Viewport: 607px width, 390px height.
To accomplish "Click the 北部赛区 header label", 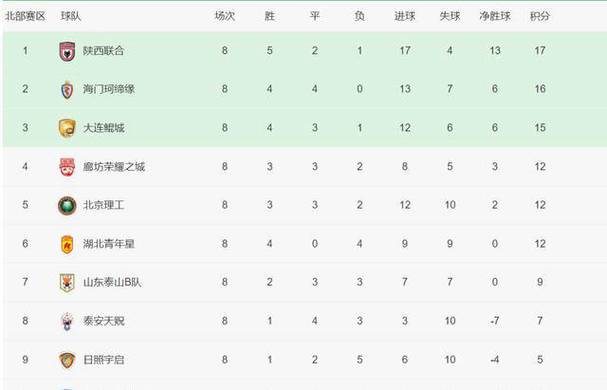I will 25,16.
